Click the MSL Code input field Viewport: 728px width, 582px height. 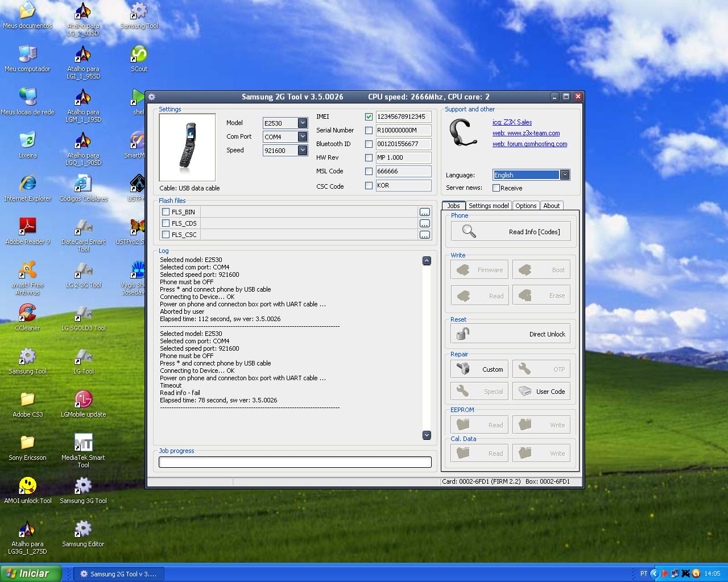point(403,171)
